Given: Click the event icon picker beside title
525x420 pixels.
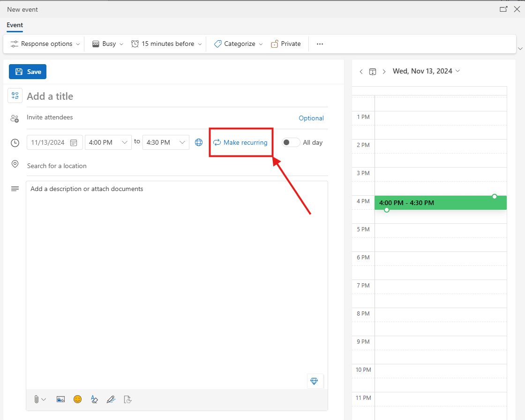Looking at the screenshot, I should [x=15, y=96].
